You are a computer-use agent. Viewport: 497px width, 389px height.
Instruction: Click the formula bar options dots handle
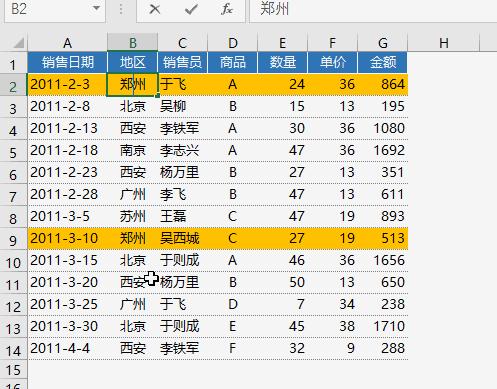click(x=121, y=9)
